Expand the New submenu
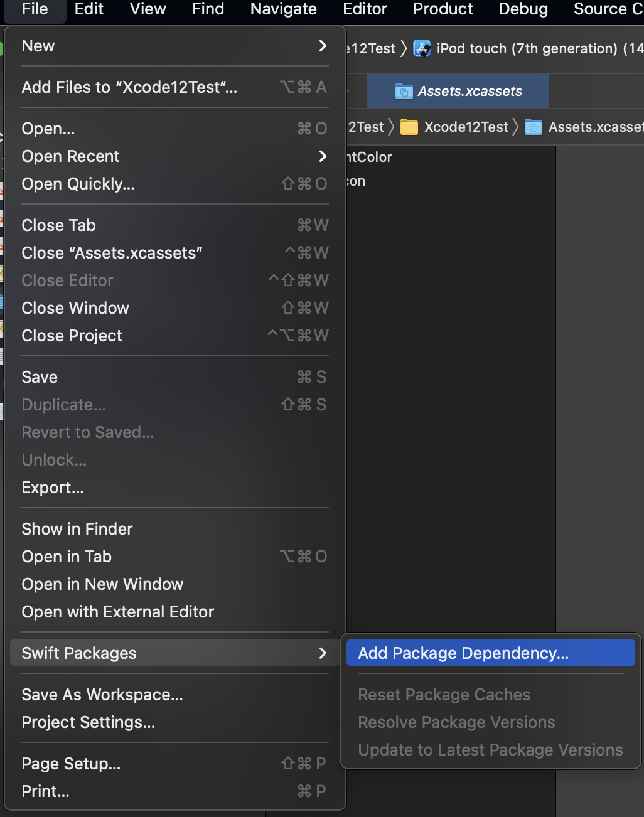 click(x=175, y=46)
